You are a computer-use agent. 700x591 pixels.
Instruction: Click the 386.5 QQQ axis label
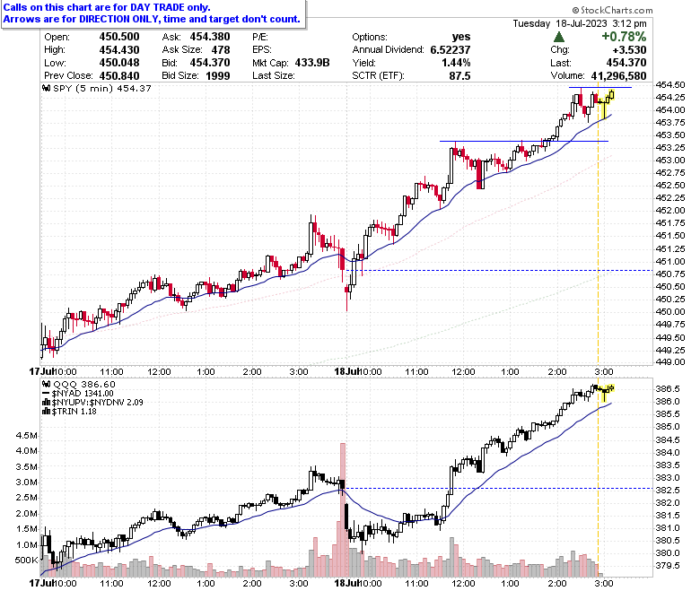click(668, 388)
